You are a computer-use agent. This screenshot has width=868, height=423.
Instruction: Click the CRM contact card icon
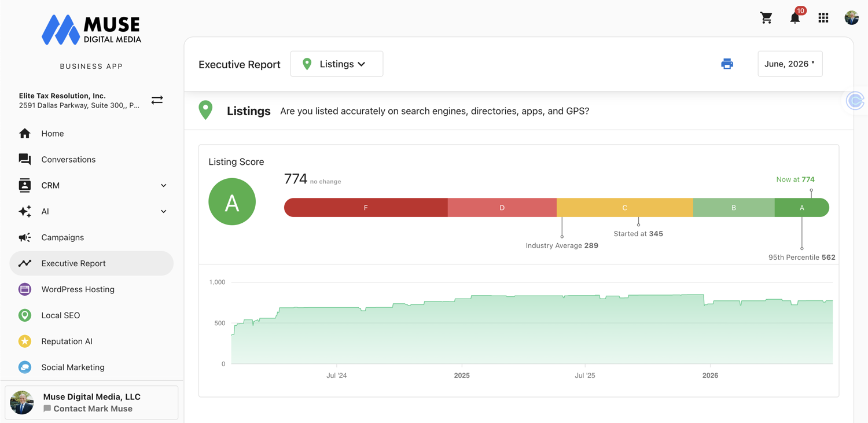(25, 185)
